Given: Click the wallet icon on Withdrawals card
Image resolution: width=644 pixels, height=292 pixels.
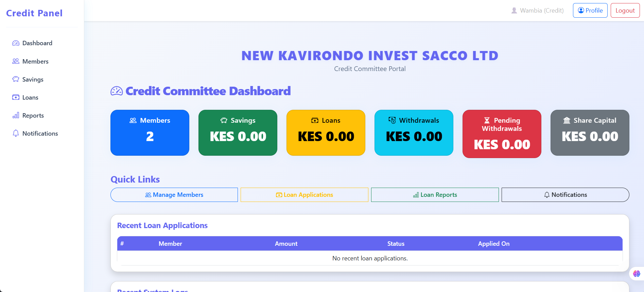Looking at the screenshot, I should tap(392, 120).
